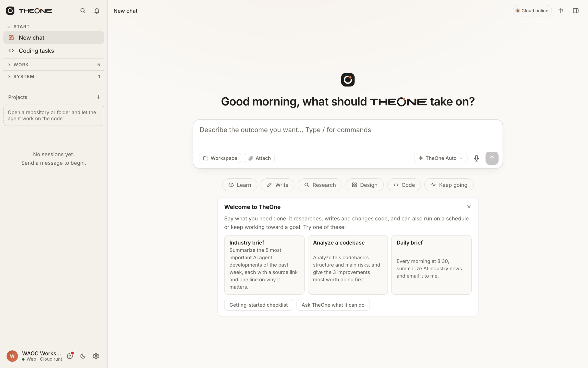Open the notifications bell
588x368 pixels.
tap(97, 11)
